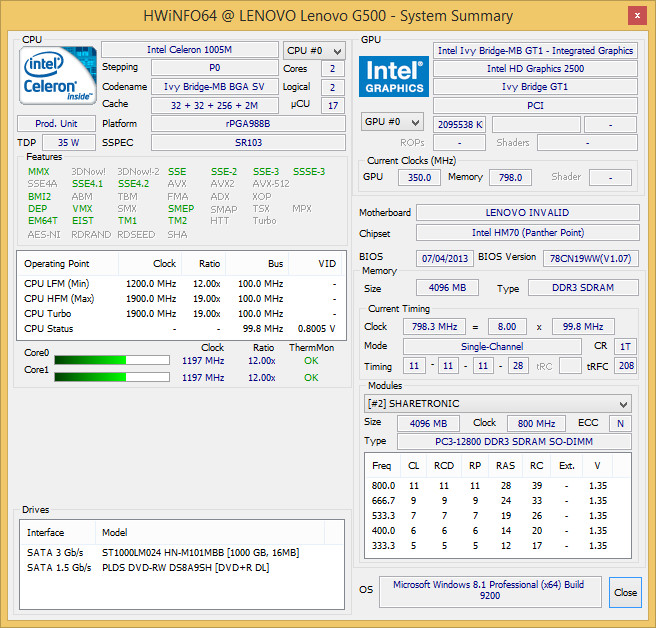Image resolution: width=656 pixels, height=628 pixels.
Task: Click the EM64T feature label
Action: [42, 220]
